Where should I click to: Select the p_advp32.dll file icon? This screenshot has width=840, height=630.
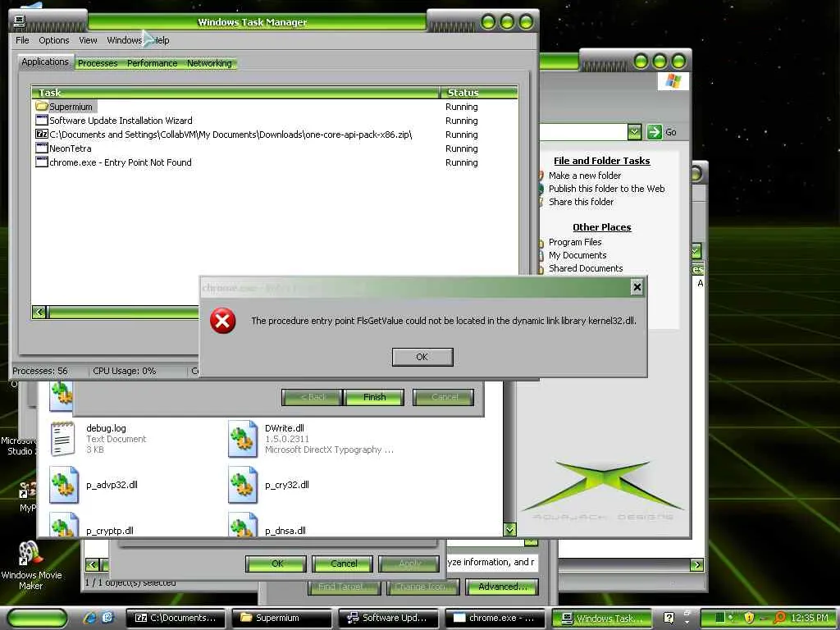(x=64, y=485)
